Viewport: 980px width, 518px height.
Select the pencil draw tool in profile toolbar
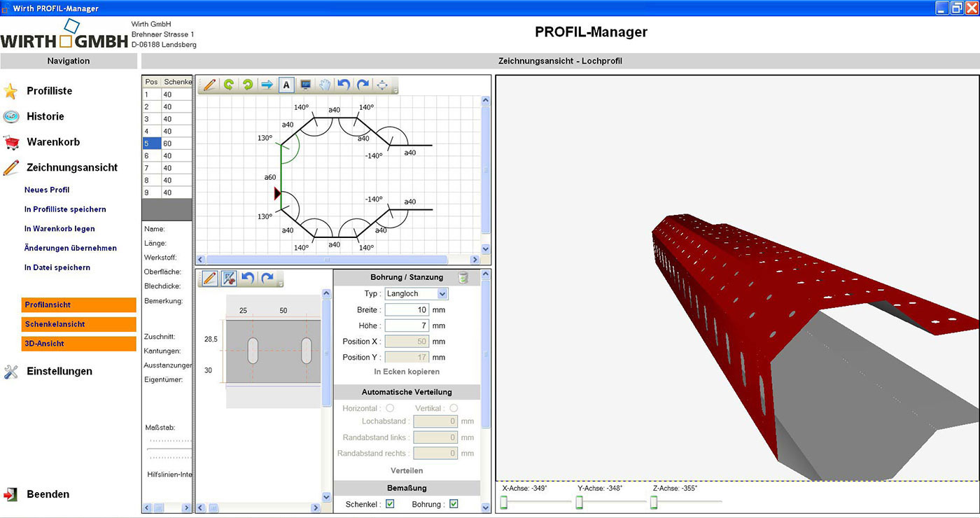[x=209, y=85]
